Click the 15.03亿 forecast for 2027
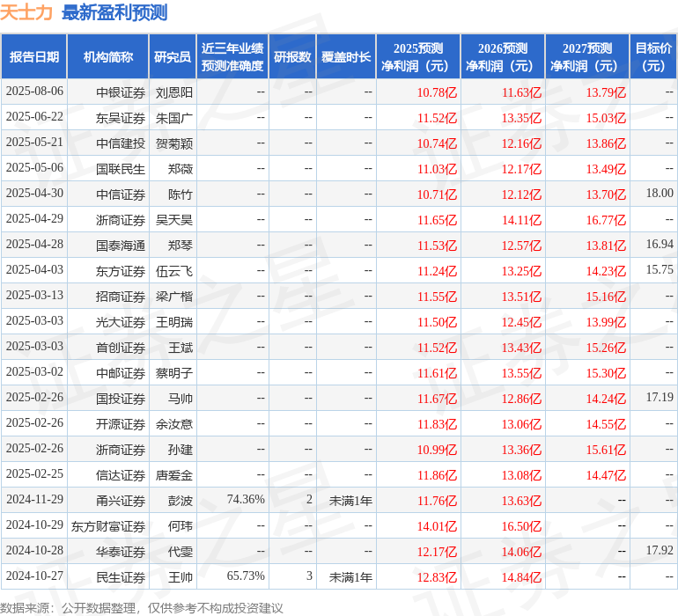 606,118
